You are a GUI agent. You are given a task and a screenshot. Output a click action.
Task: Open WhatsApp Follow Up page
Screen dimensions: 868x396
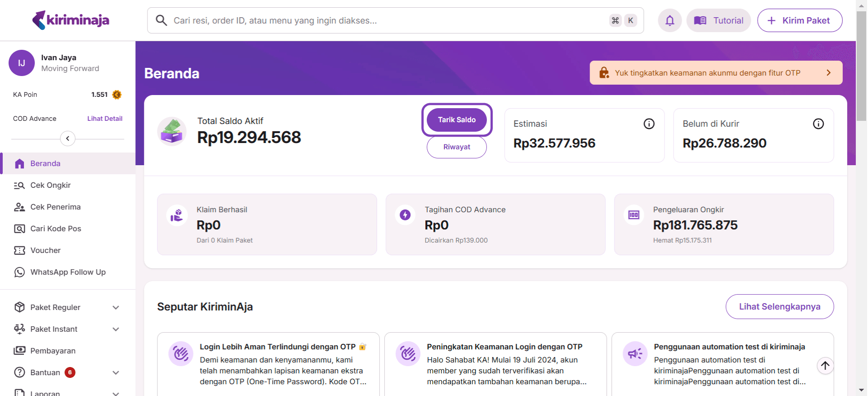(68, 272)
